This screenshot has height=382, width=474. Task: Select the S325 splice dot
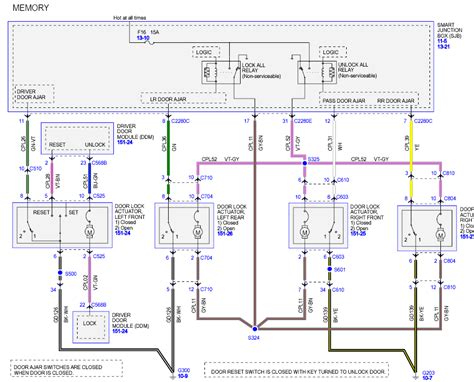pos(305,163)
